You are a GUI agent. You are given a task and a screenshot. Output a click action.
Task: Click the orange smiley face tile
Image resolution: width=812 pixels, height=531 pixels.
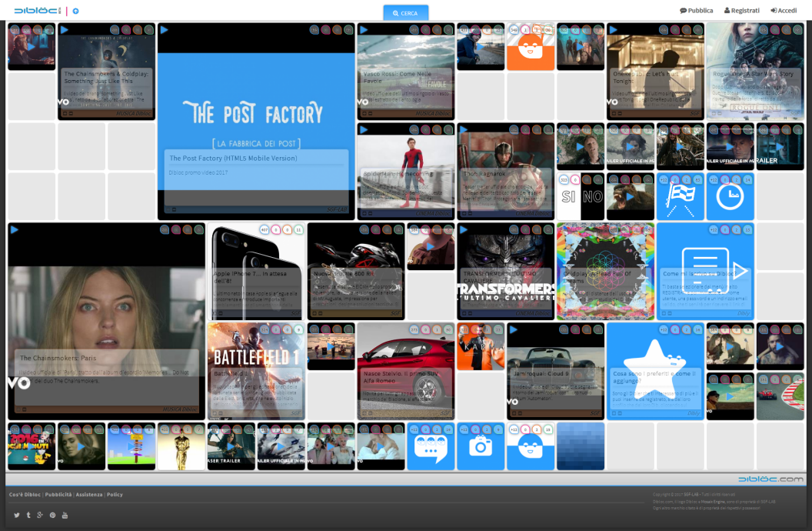point(531,47)
